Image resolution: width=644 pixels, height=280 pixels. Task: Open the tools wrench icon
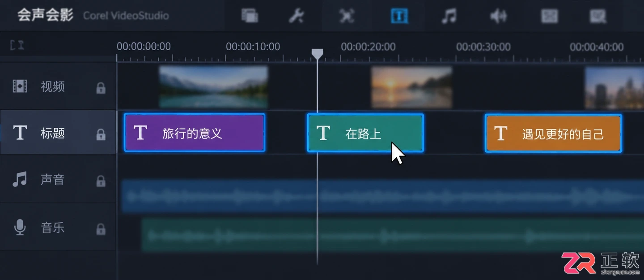click(x=296, y=16)
